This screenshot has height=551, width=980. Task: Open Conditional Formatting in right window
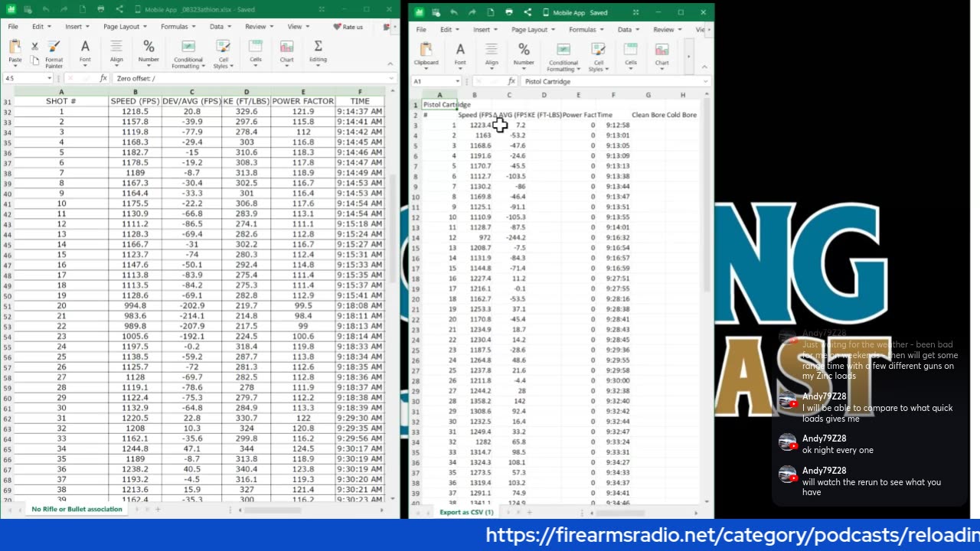click(563, 57)
